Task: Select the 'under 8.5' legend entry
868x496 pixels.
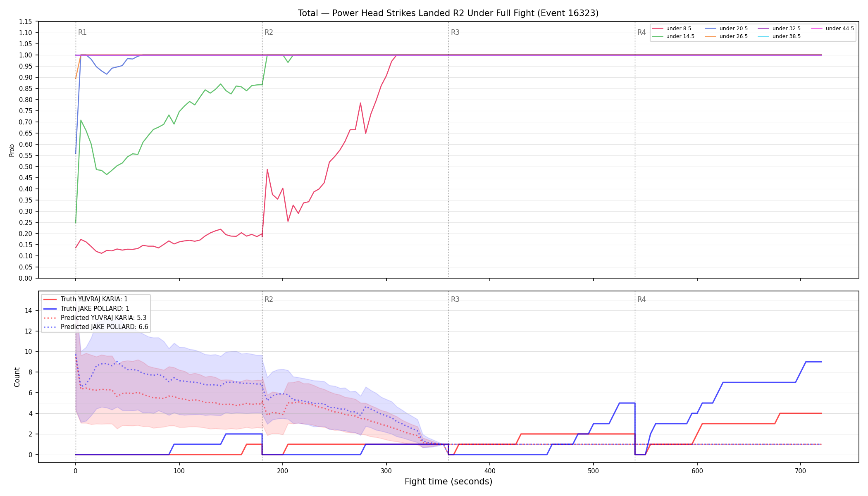Action: [672, 29]
